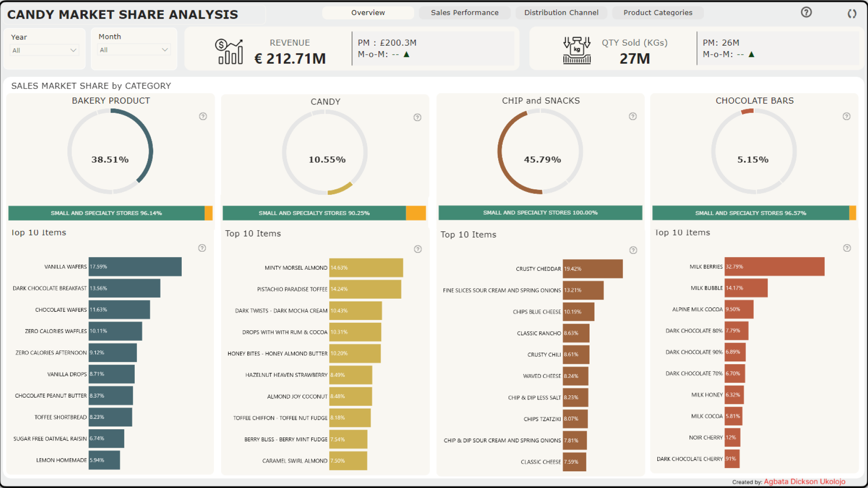
Task: Click the Toffee Shortbread item label
Action: click(x=61, y=417)
